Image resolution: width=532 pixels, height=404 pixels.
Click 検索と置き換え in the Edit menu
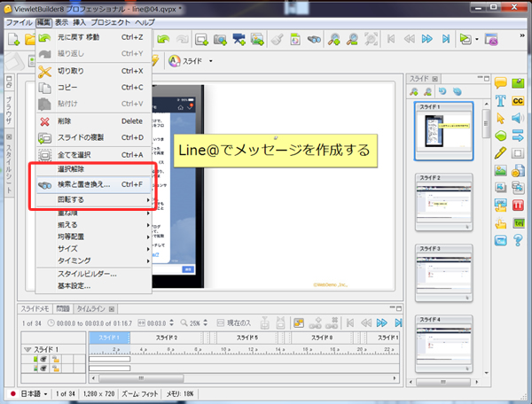click(x=84, y=185)
